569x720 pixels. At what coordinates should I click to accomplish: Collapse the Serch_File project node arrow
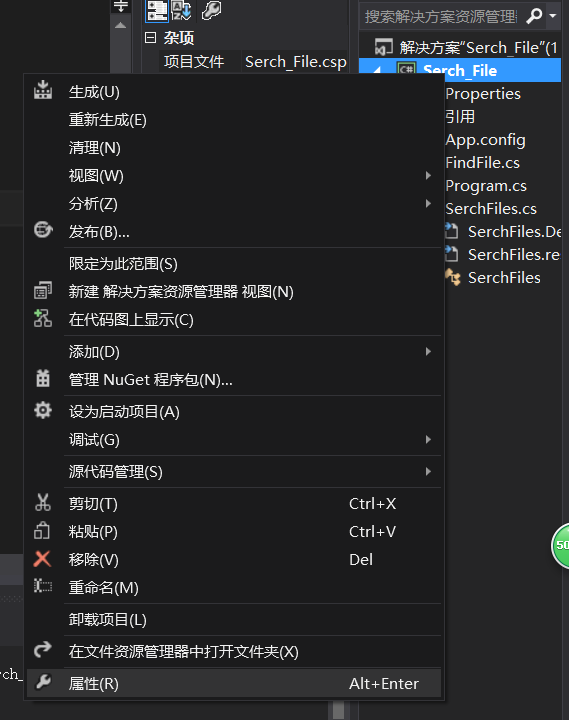(x=377, y=70)
